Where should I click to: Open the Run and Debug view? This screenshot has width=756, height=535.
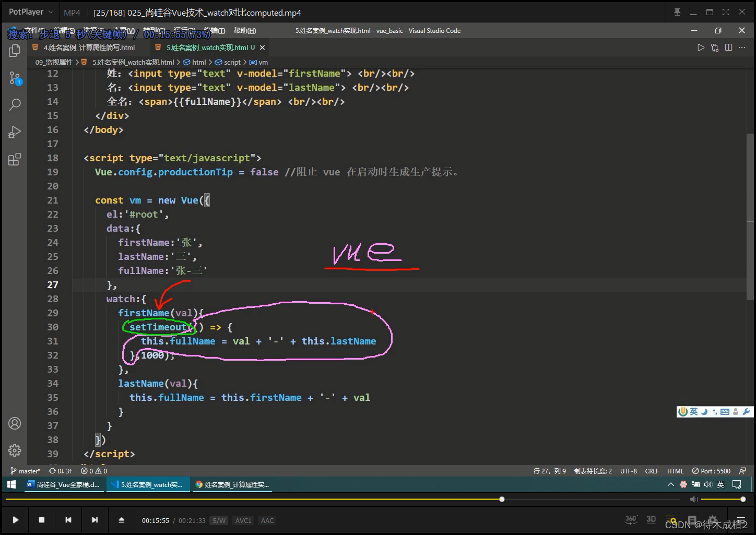[15, 132]
